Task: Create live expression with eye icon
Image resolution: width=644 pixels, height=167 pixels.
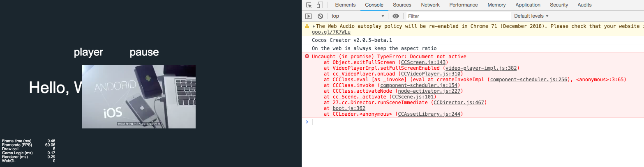Action: pyautogui.click(x=396, y=16)
